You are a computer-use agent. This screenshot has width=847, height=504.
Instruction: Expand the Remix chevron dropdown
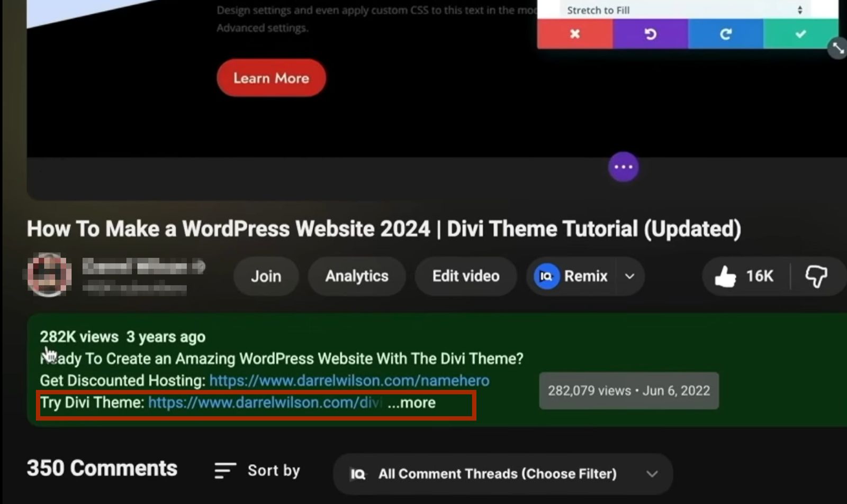click(629, 276)
